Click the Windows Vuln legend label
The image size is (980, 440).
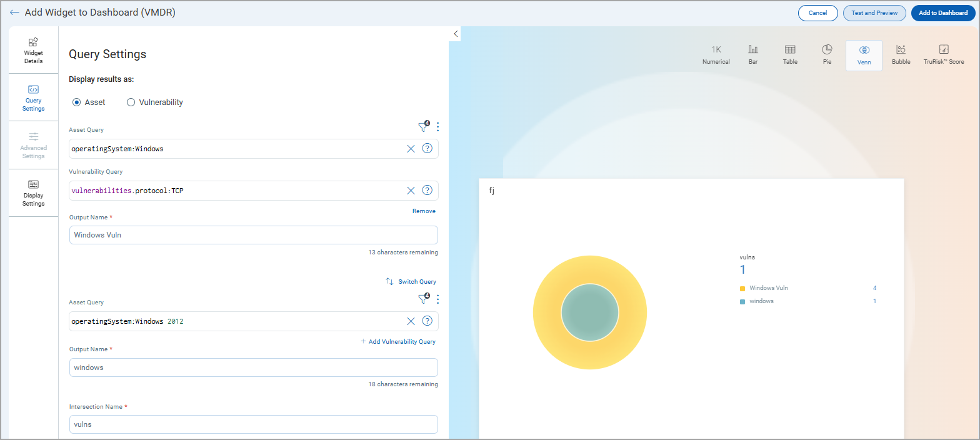pyautogui.click(x=769, y=288)
